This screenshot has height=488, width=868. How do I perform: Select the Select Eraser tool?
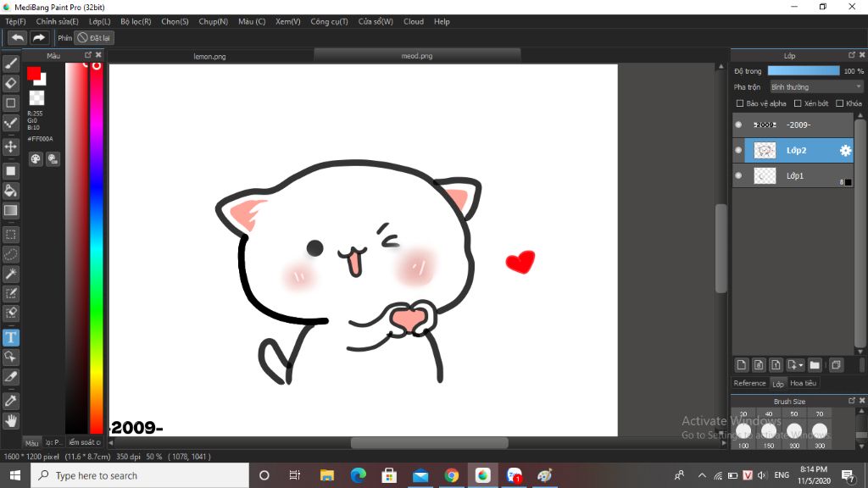tap(10, 313)
